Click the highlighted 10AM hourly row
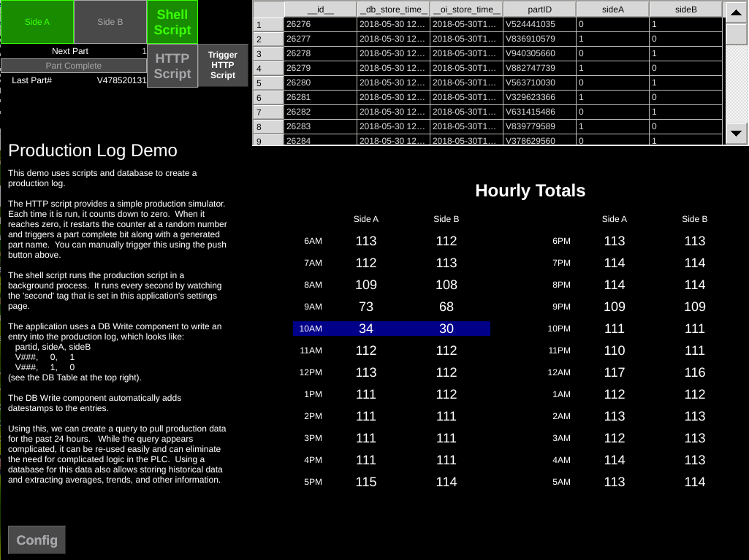This screenshot has height=560, width=749. [392, 329]
